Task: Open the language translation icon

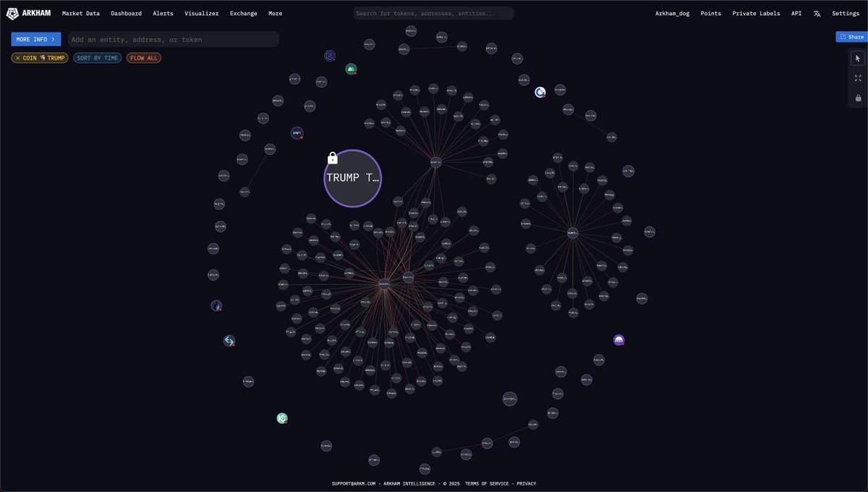Action: pyautogui.click(x=817, y=13)
